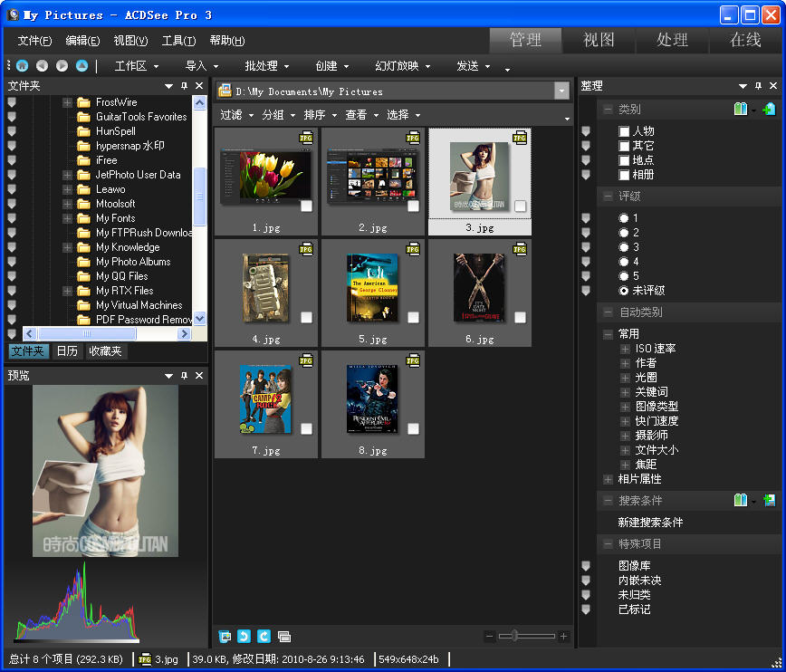The height and width of the screenshot is (672, 786).
Task: Click the blue globe icon on the toolbar
Action: pos(22,65)
